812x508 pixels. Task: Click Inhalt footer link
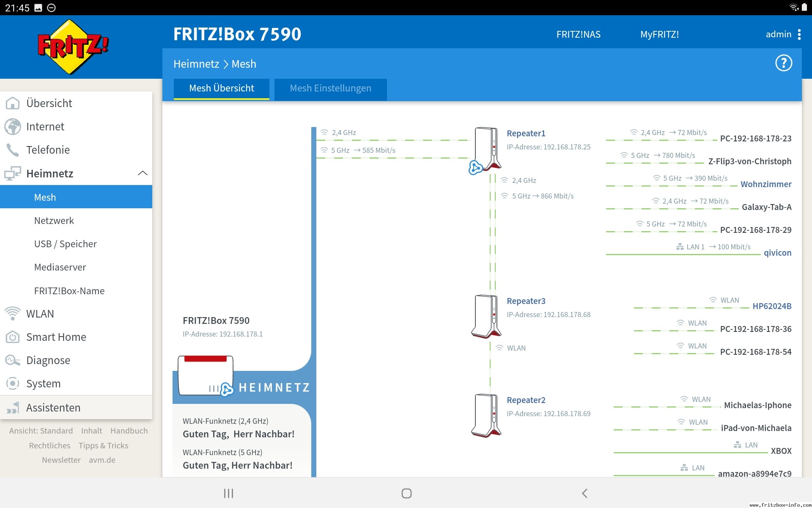pyautogui.click(x=92, y=431)
